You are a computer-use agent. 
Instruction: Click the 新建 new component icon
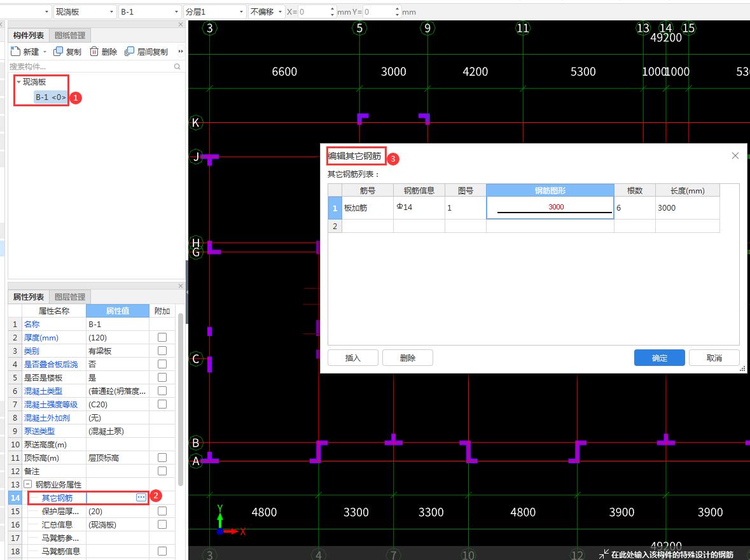click(15, 51)
